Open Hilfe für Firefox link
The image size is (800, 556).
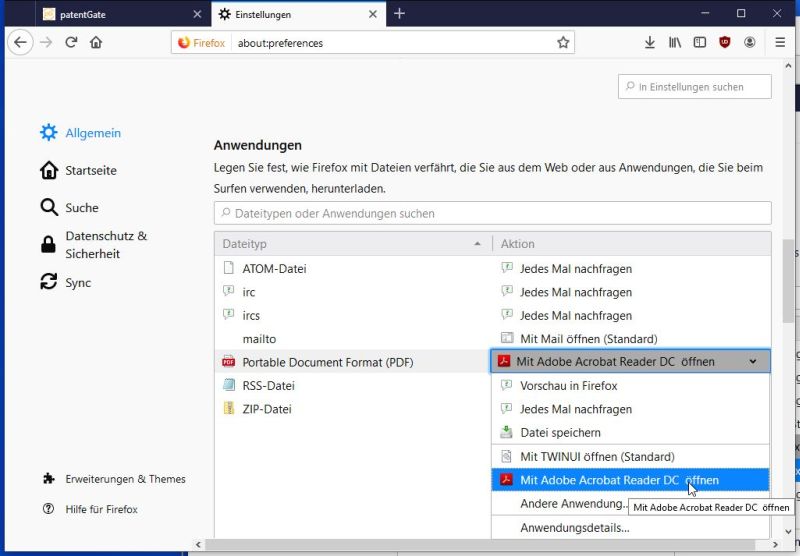[90, 509]
